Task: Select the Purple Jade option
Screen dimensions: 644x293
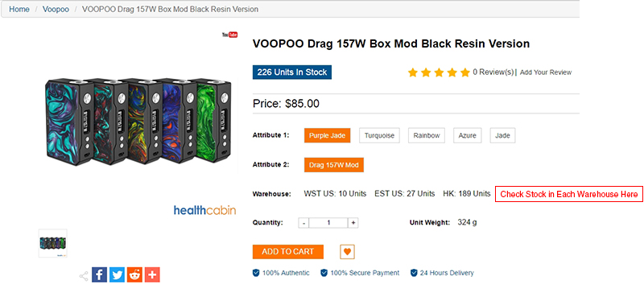Action: click(328, 135)
